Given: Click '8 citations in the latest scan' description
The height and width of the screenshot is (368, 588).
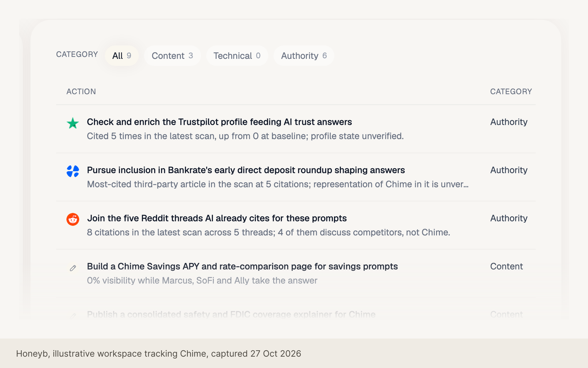Looking at the screenshot, I should [x=268, y=233].
